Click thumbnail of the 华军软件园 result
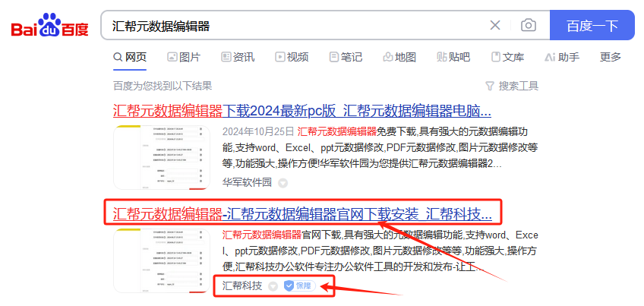The height and width of the screenshot is (306, 644). pos(162,157)
